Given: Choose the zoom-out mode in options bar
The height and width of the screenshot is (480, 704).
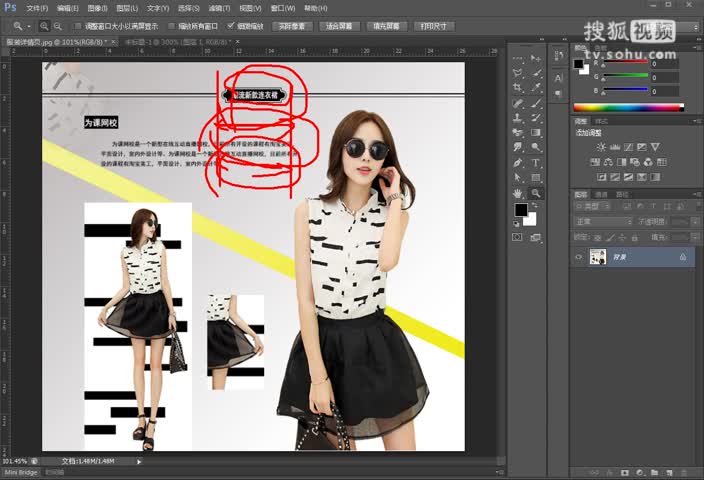Looking at the screenshot, I should pos(57,26).
